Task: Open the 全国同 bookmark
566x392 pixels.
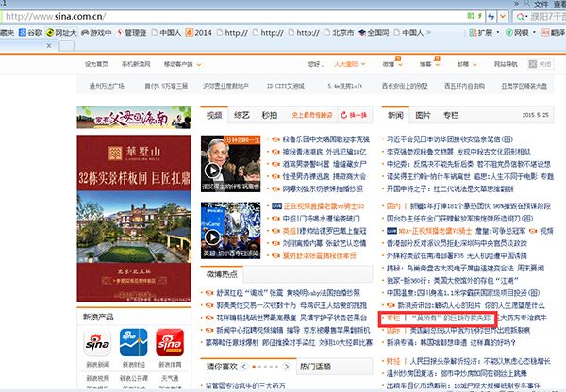Action: click(374, 32)
